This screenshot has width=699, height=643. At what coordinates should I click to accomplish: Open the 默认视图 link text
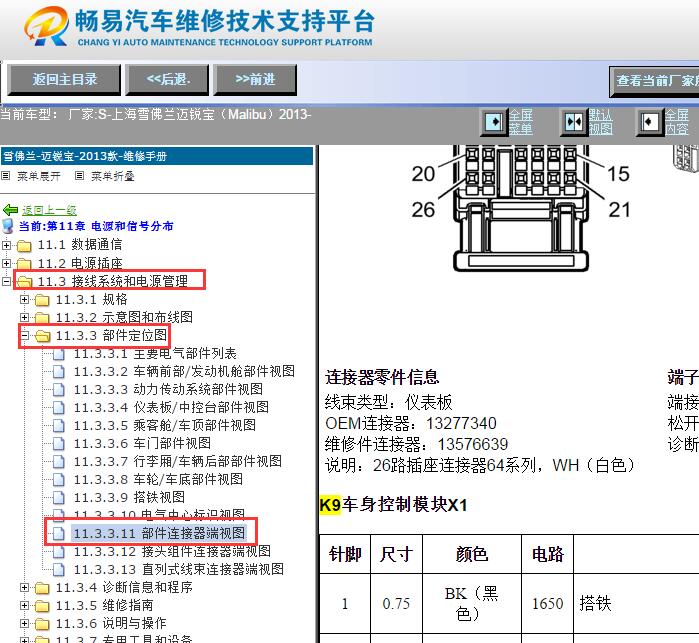pos(600,122)
